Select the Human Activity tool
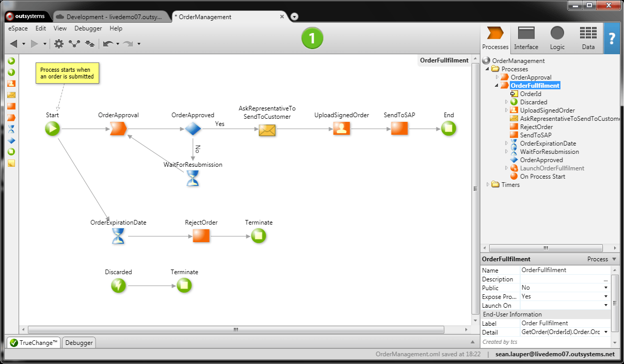The image size is (624, 364). [11, 83]
